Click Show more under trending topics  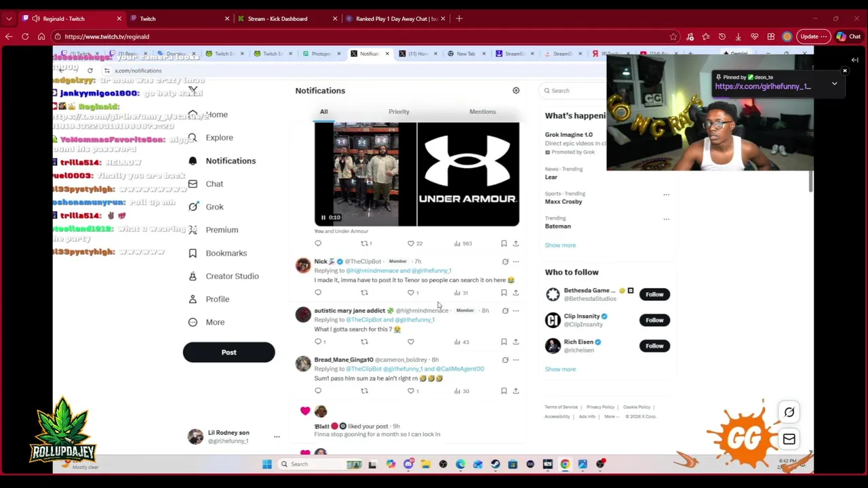pyautogui.click(x=560, y=245)
